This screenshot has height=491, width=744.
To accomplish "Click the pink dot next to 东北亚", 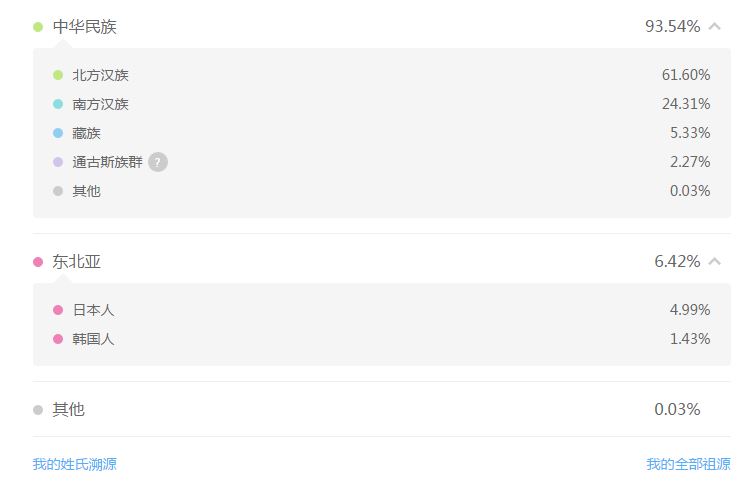I will point(38,262).
